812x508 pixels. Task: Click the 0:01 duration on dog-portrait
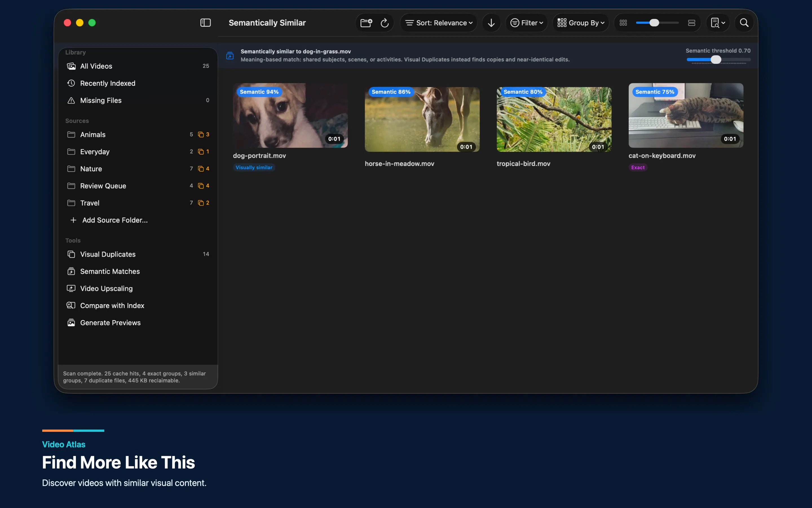click(x=334, y=139)
